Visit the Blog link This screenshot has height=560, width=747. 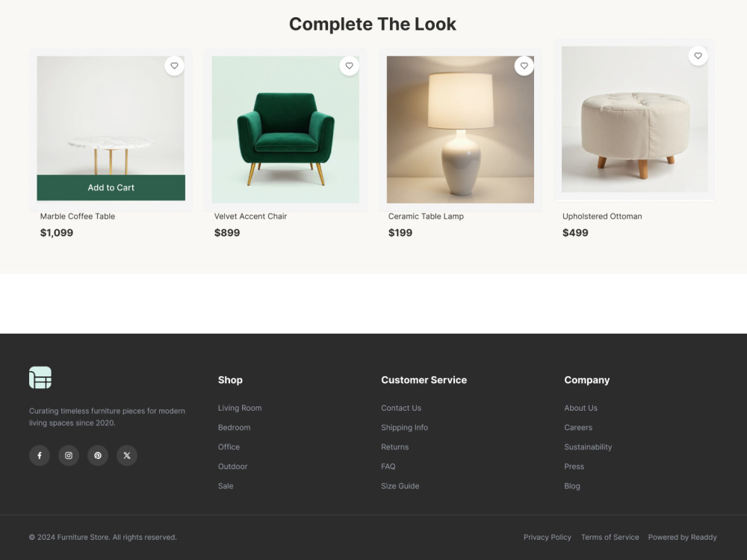click(x=572, y=486)
